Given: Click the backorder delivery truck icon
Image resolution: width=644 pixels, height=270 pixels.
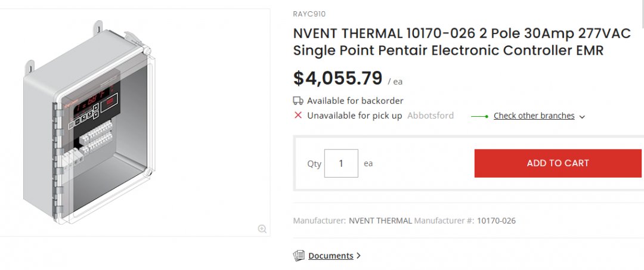Looking at the screenshot, I should click(298, 101).
